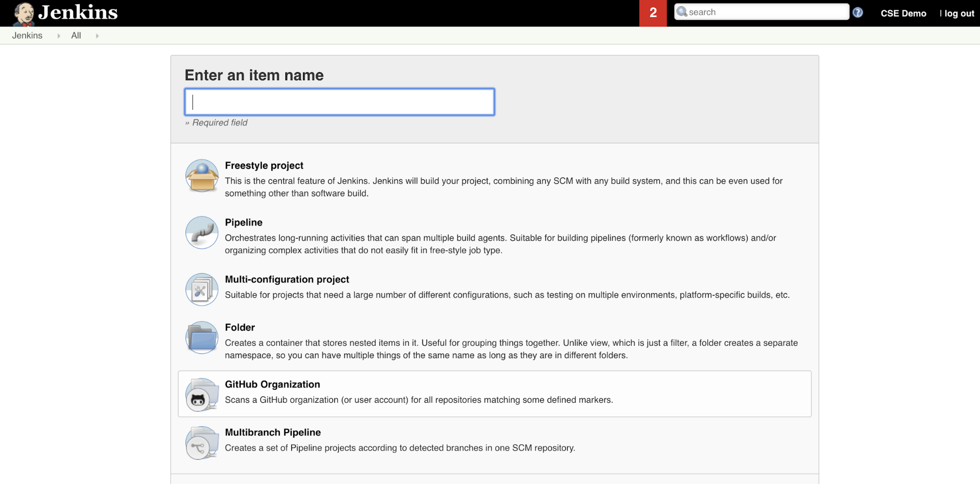Open the Jenkins breadcrumb menu
Image resolution: width=980 pixels, height=484 pixels.
tap(27, 35)
